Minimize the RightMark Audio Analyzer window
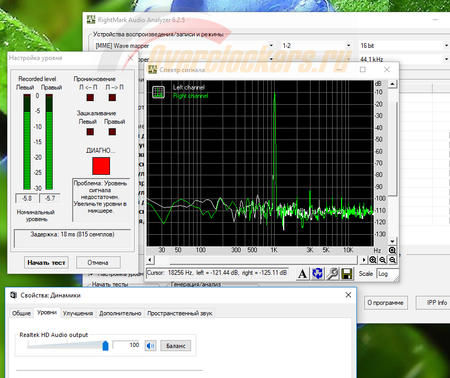 (x=435, y=20)
